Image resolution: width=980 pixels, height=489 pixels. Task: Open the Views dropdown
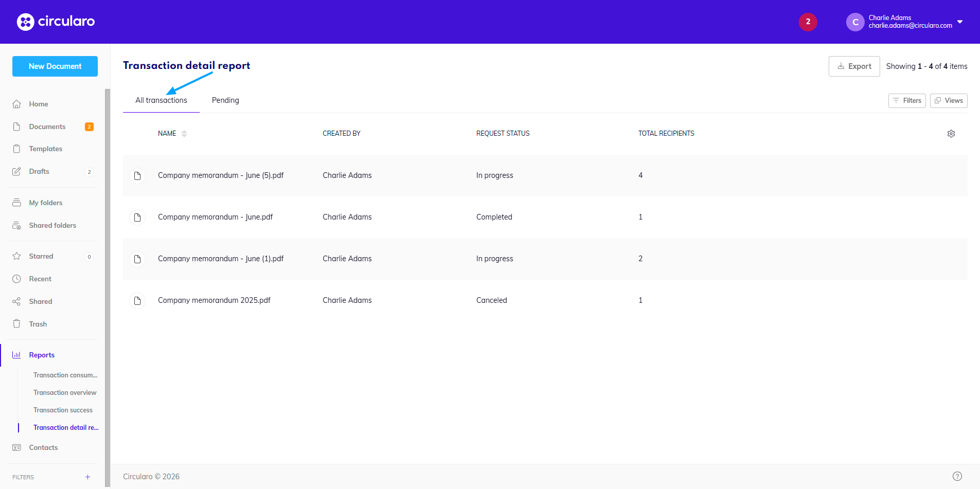(x=948, y=101)
